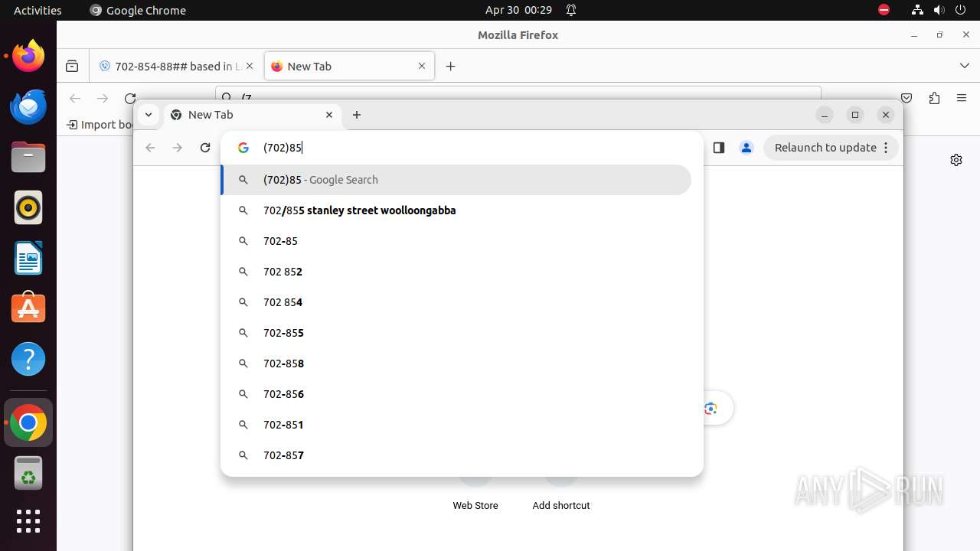Image resolution: width=980 pixels, height=551 pixels.
Task: Click the notification bell icon
Action: [571, 10]
